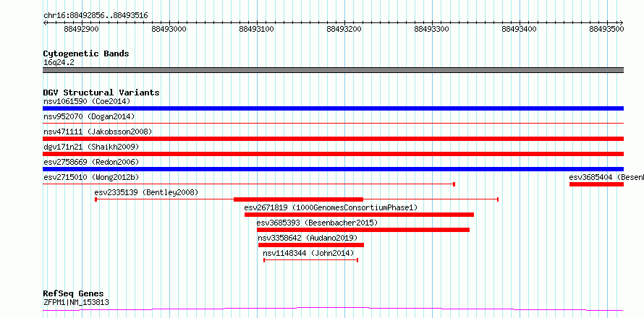
Task: Click the right arrowhead of the ruler
Action: [x=622, y=22]
